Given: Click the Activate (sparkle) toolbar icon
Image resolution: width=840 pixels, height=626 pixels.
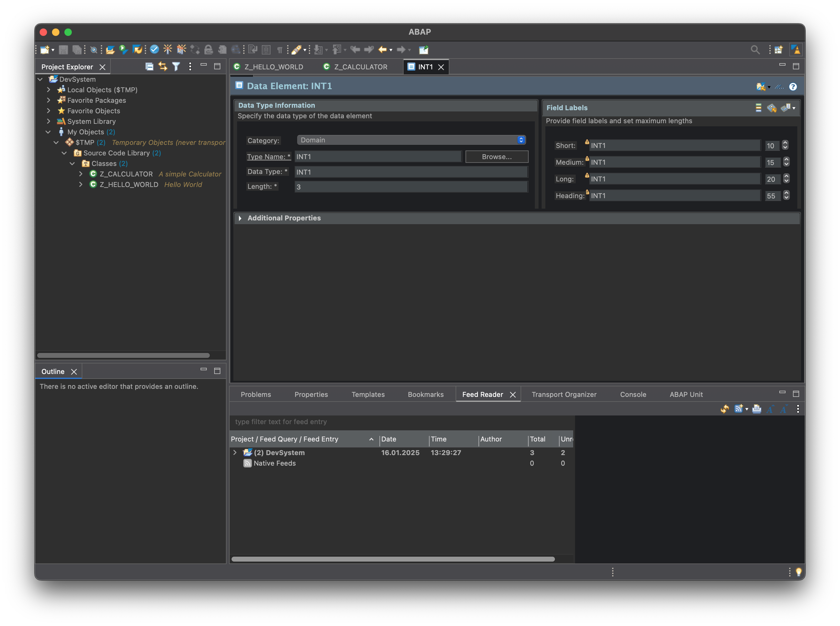Looking at the screenshot, I should click(167, 49).
